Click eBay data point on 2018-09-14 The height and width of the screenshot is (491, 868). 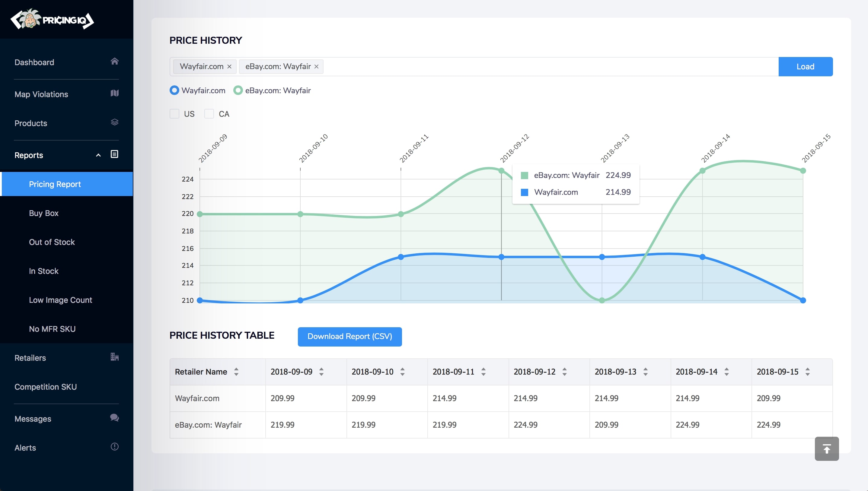[702, 171]
